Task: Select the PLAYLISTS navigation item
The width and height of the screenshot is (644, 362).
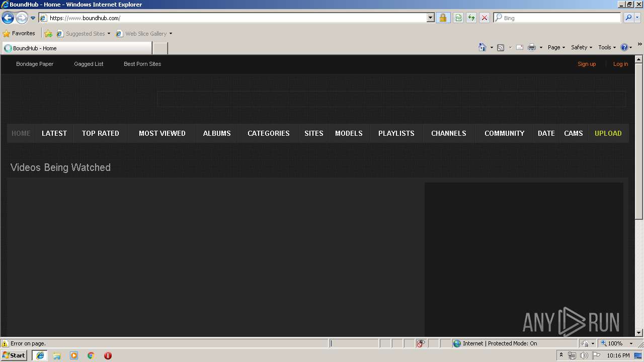Action: tap(396, 133)
